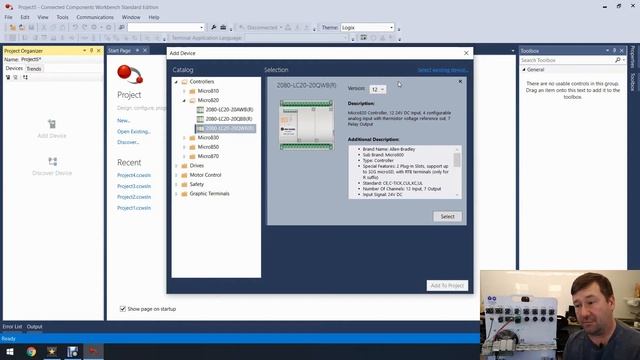The width and height of the screenshot is (640, 360).
Task: Click the wrench icon in the toolbar
Action: pos(213,27)
